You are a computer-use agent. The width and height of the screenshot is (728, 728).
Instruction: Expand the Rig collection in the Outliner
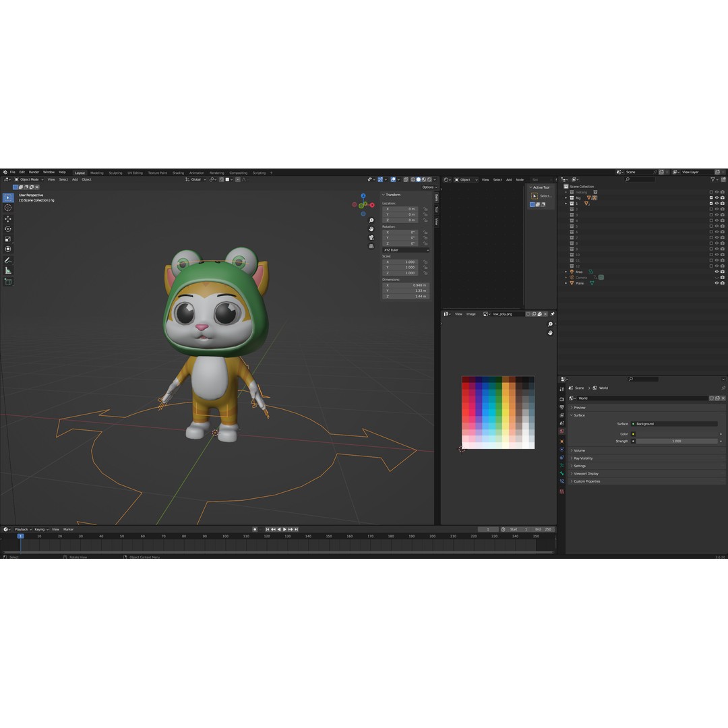coord(566,198)
